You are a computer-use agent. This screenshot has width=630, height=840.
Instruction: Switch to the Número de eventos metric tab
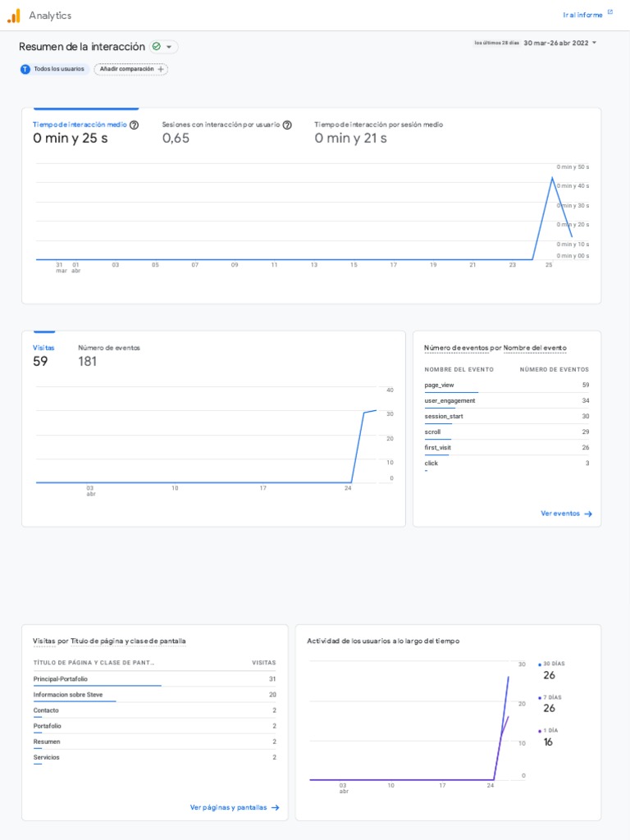pyautogui.click(x=109, y=349)
